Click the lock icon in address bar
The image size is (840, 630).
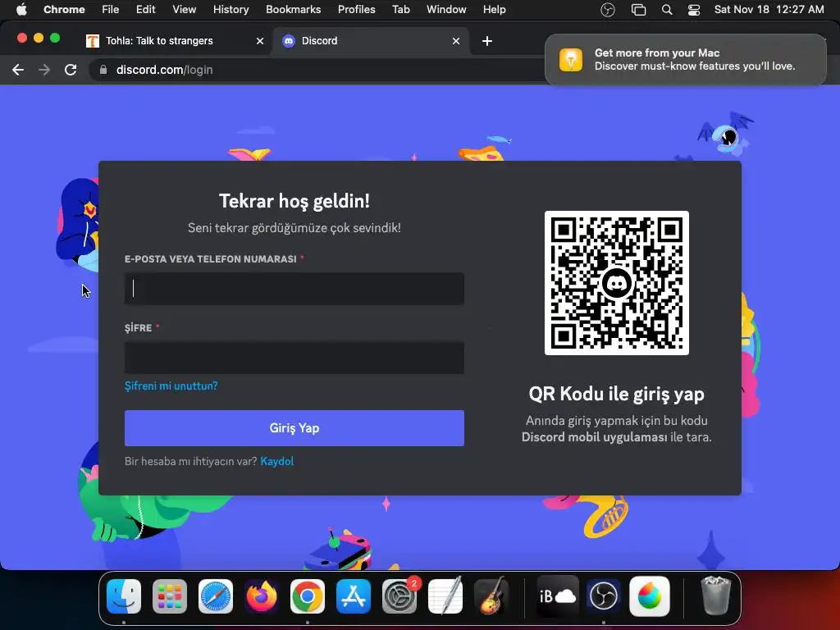[x=103, y=70]
